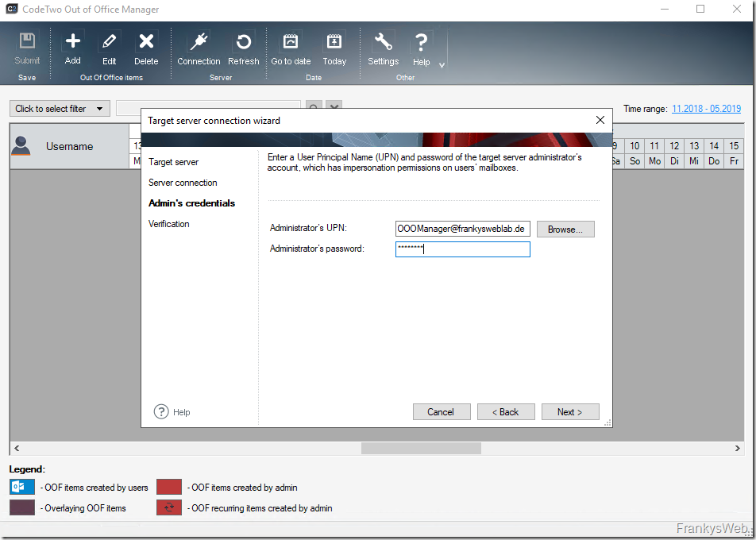Click the horizontal scrollbar thumb
This screenshot has width=756, height=540.
421,449
